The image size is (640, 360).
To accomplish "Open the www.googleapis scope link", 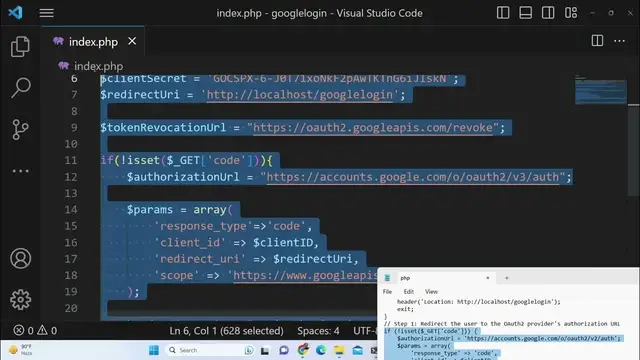I will [x=305, y=276].
